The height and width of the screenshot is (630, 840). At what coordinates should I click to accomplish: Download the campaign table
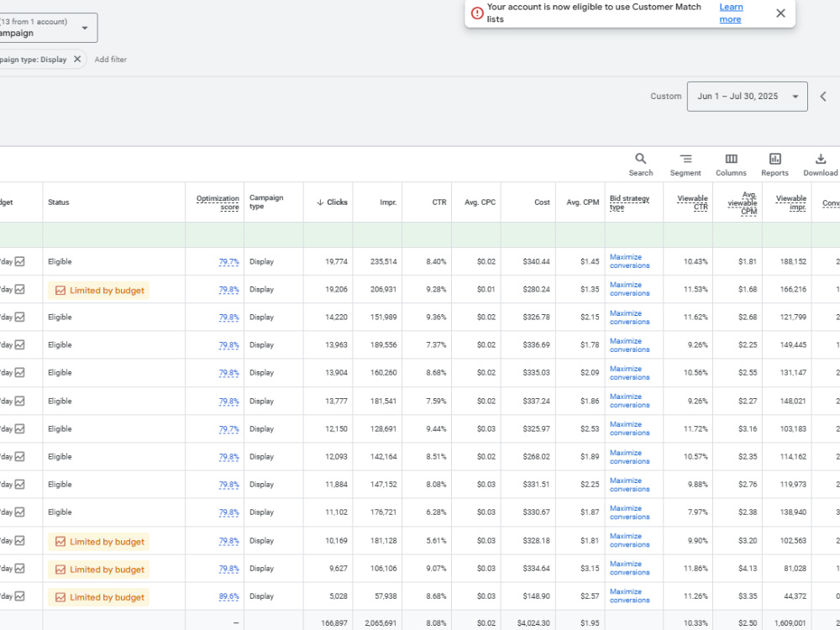[x=820, y=165]
